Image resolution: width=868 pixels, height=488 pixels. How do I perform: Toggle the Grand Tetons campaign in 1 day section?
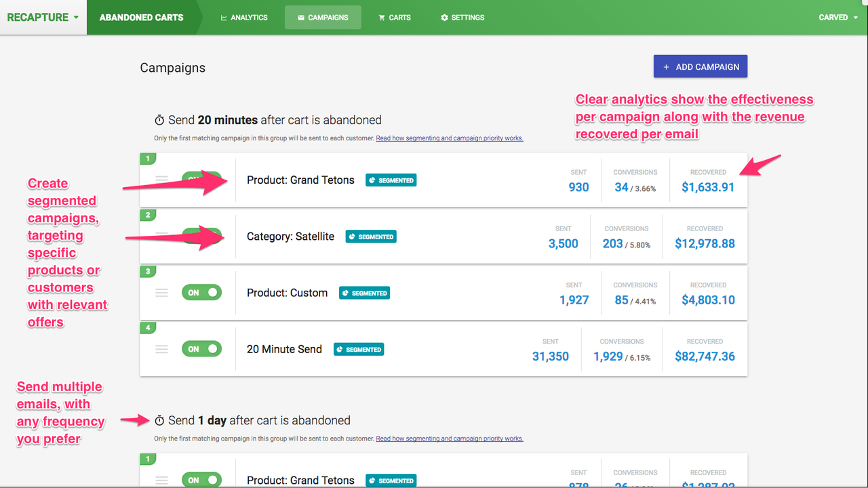(x=201, y=479)
